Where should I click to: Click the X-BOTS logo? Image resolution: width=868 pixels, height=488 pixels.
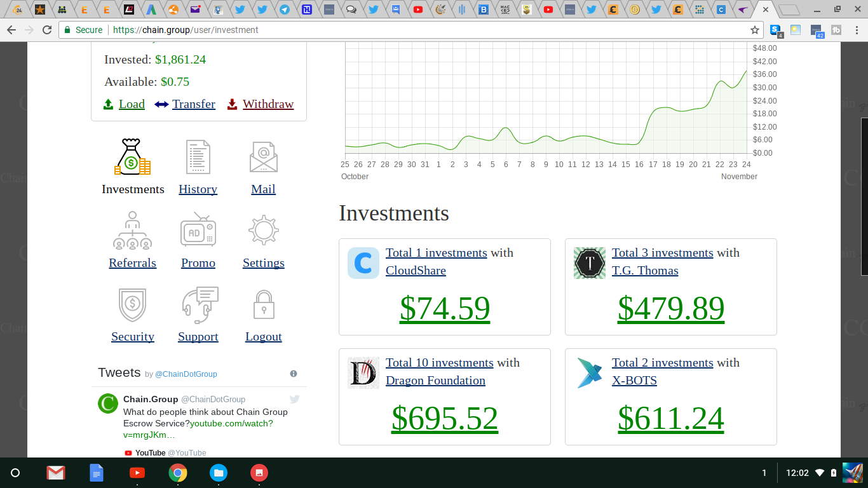tap(590, 373)
